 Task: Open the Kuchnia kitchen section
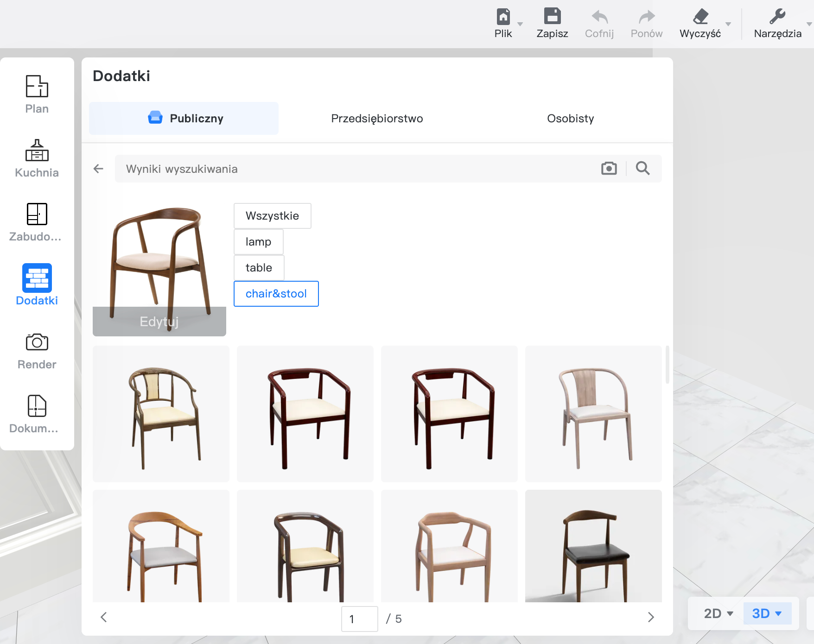(37, 158)
